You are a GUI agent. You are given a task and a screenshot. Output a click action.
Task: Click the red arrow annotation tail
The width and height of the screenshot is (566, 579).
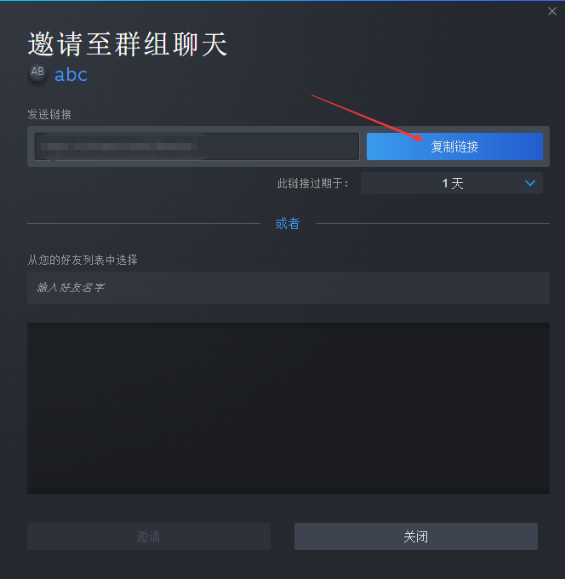314,96
